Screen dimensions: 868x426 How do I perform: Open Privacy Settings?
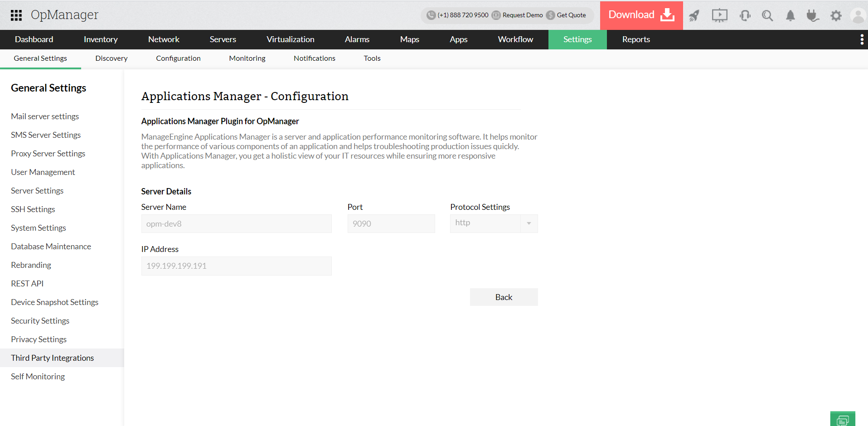tap(39, 339)
